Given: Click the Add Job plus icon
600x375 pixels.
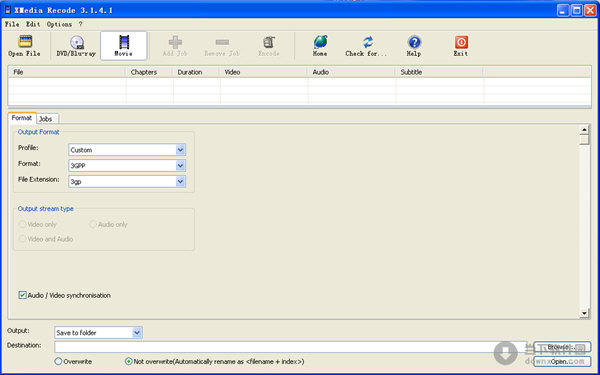Looking at the screenshot, I should (175, 42).
